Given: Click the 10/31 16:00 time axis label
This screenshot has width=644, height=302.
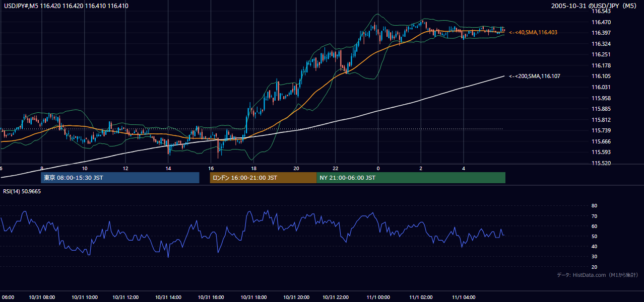Looking at the screenshot, I should 210,297.
